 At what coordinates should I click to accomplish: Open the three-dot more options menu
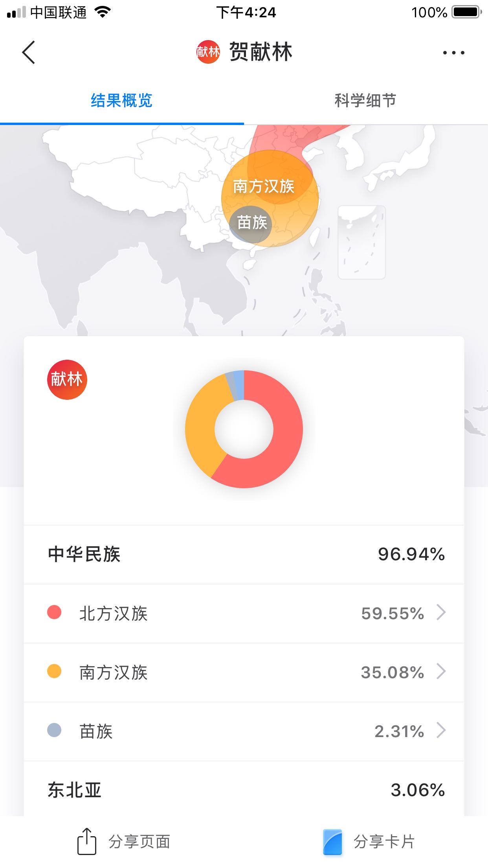pos(453,53)
